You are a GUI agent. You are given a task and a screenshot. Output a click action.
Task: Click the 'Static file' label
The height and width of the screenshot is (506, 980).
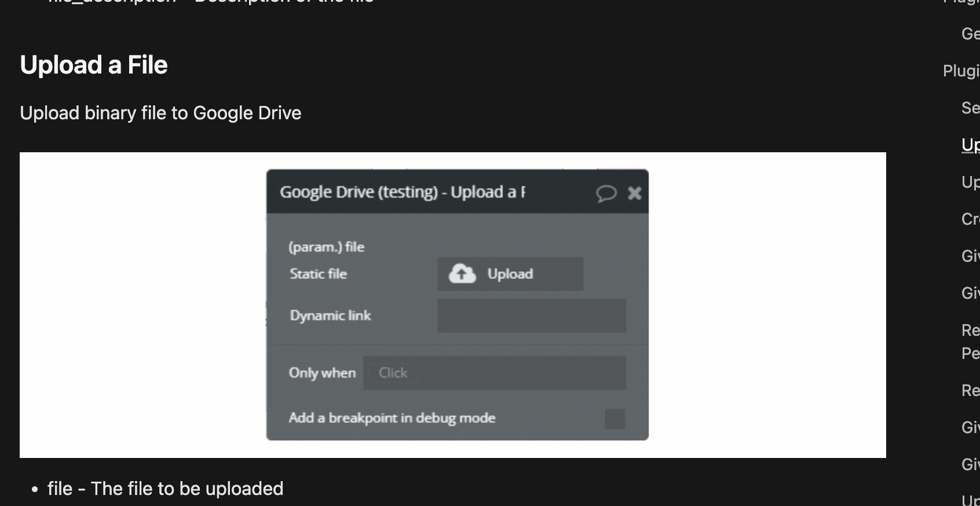(x=319, y=274)
